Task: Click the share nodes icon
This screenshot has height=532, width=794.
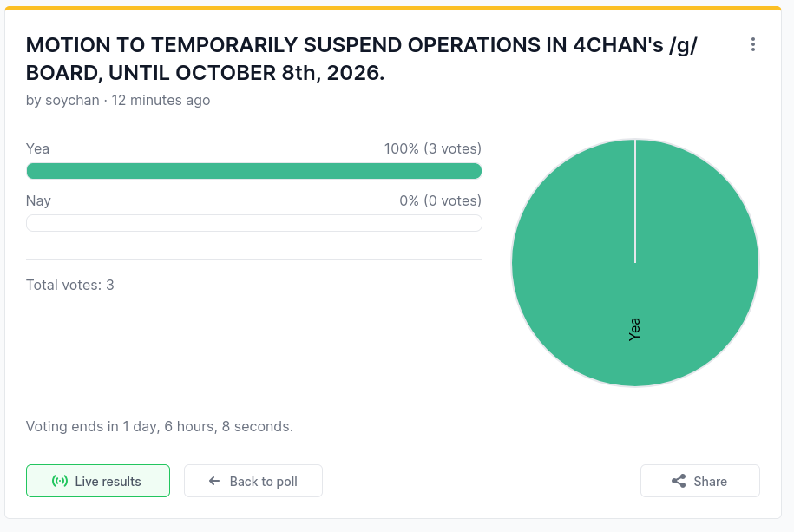Action: [679, 481]
